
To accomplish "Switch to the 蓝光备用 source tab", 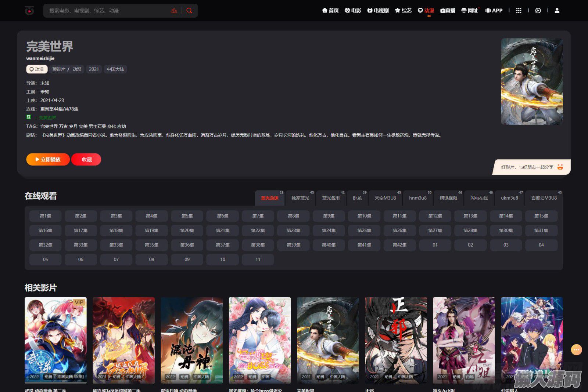I will point(331,198).
